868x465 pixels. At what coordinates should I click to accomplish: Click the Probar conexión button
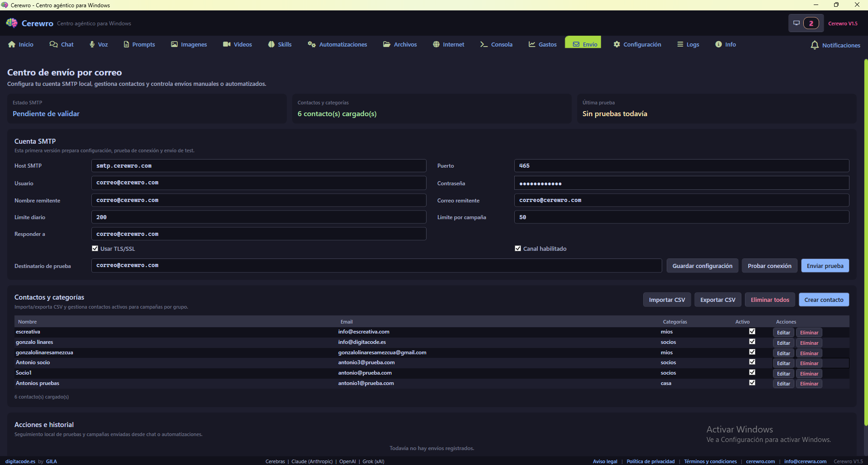(x=769, y=266)
